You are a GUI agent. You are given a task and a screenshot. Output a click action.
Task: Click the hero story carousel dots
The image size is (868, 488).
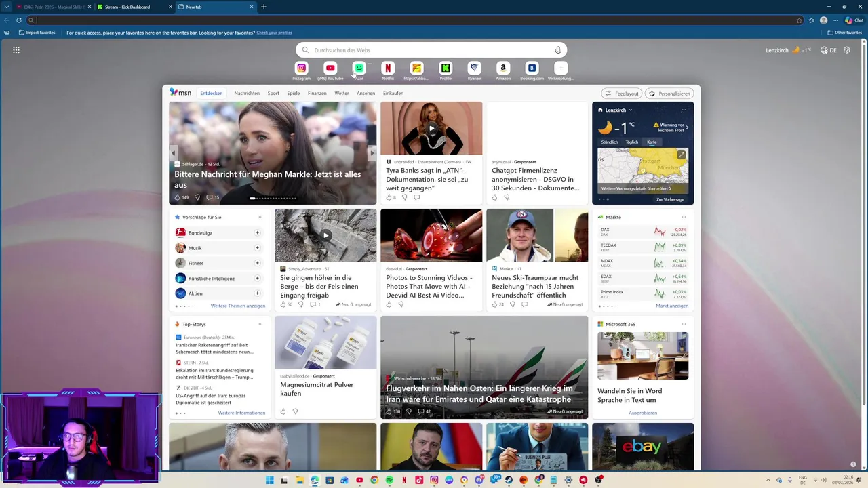click(273, 198)
